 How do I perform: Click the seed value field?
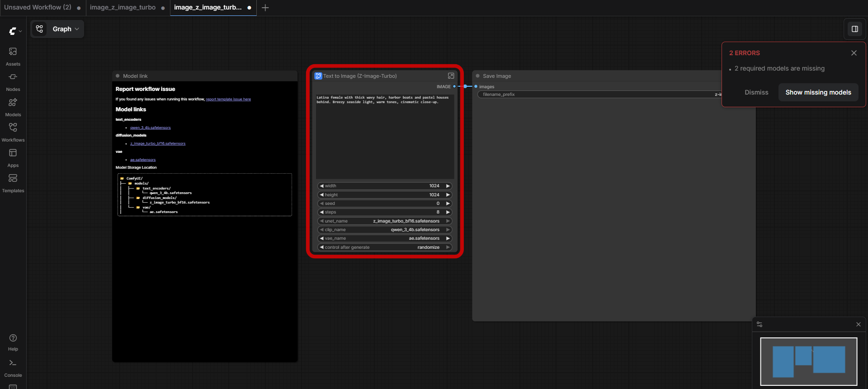click(385, 204)
